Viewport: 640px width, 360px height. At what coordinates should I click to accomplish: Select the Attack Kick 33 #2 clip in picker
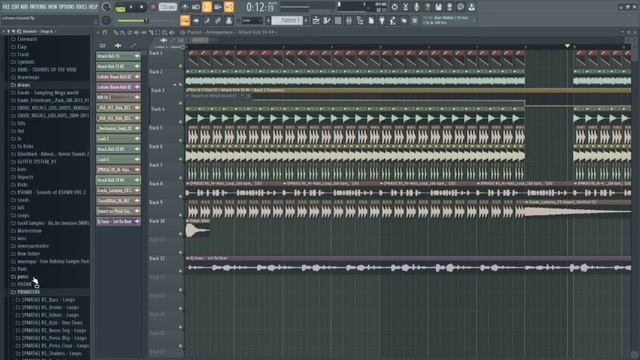click(118, 66)
